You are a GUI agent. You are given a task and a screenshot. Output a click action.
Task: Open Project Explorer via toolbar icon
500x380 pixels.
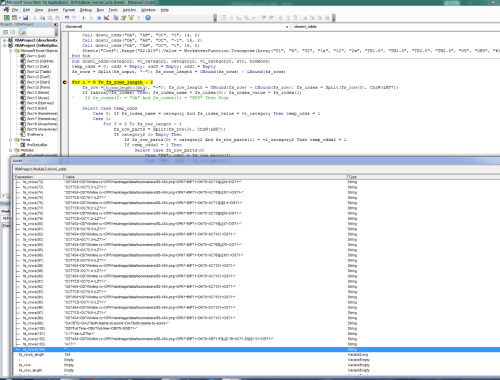[x=116, y=18]
